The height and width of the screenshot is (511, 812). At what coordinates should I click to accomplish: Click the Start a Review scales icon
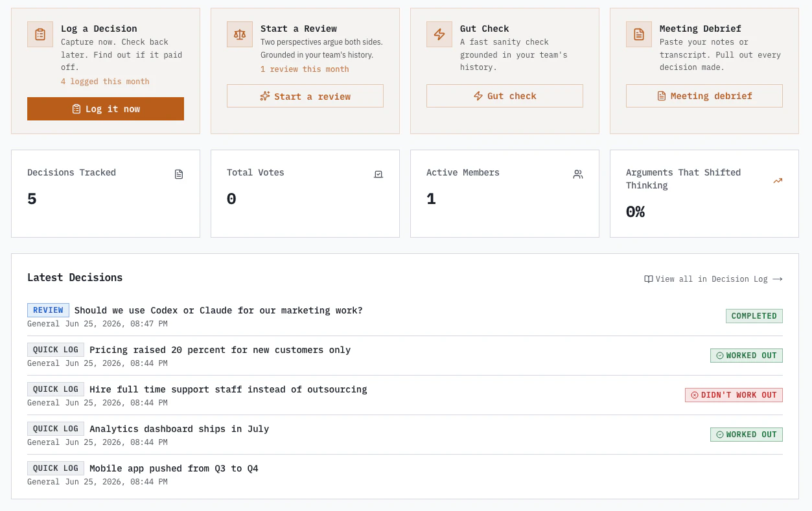(240, 34)
